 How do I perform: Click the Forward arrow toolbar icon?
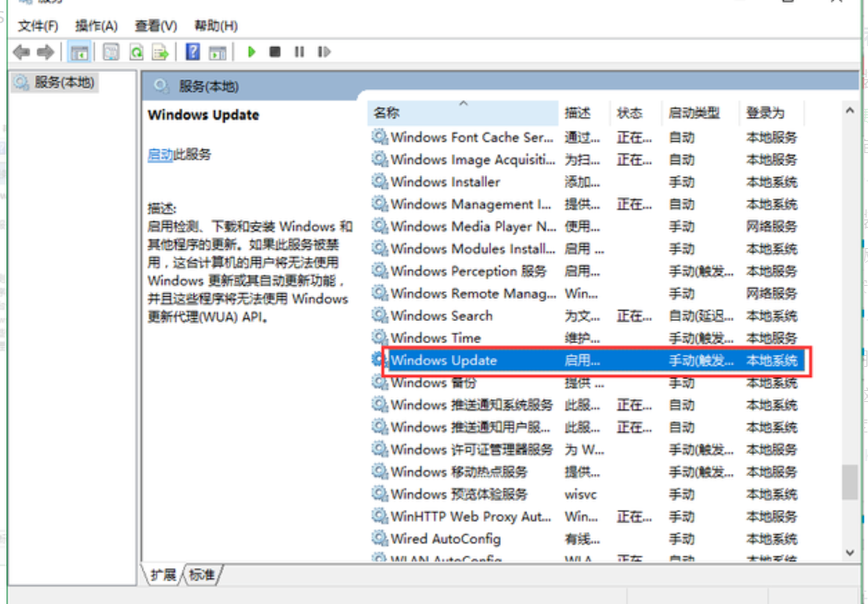click(x=45, y=53)
